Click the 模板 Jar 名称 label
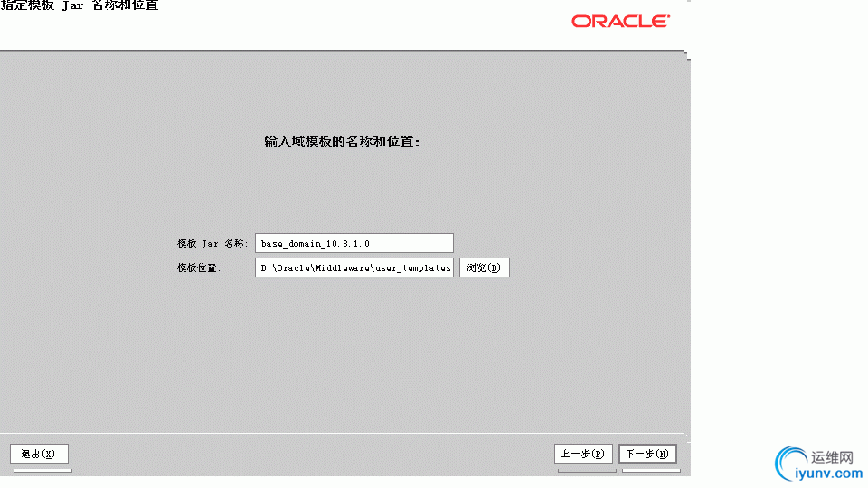Screen dimensions: 868x488 pyautogui.click(x=212, y=243)
